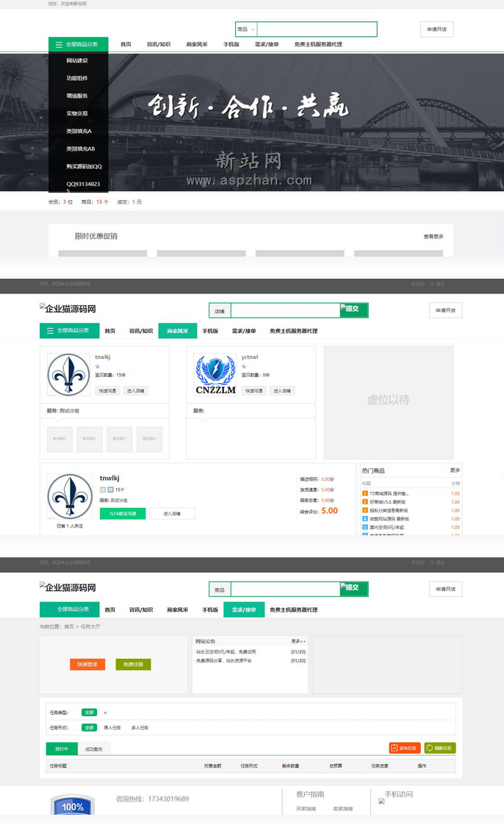Click the 提交 search submit image button

point(353,310)
